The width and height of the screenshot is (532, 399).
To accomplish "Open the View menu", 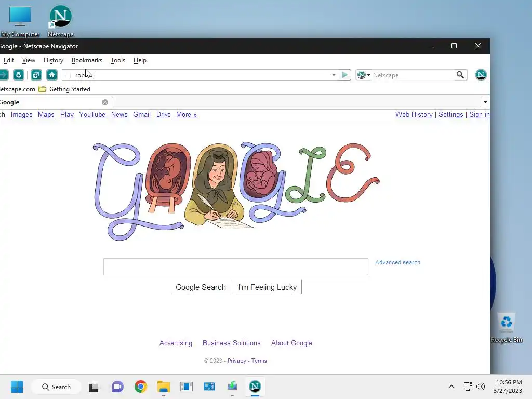I will click(29, 60).
